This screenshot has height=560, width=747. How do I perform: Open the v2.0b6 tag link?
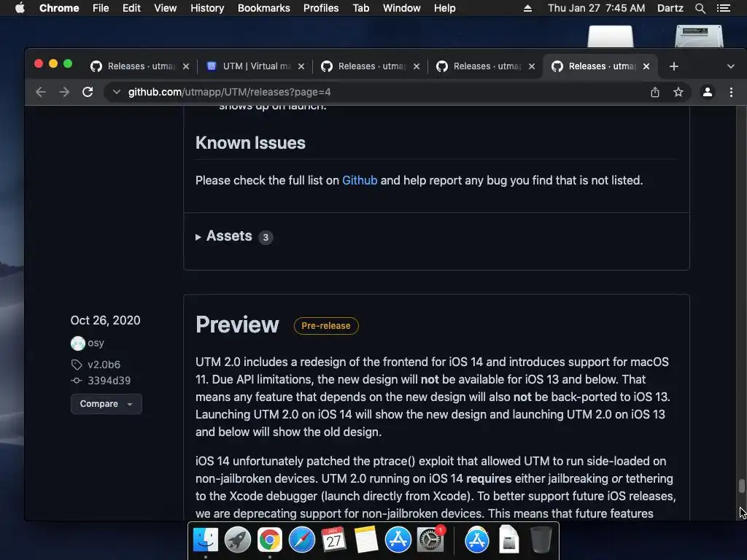pyautogui.click(x=104, y=365)
